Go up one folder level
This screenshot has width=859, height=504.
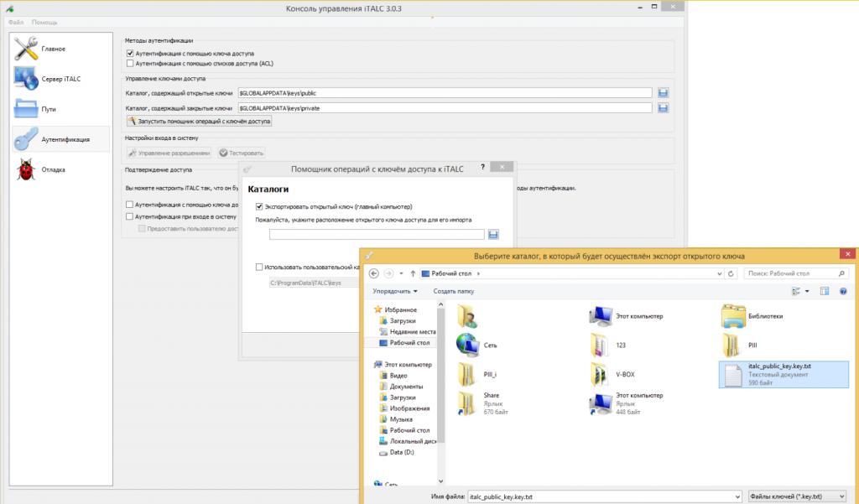(x=413, y=273)
